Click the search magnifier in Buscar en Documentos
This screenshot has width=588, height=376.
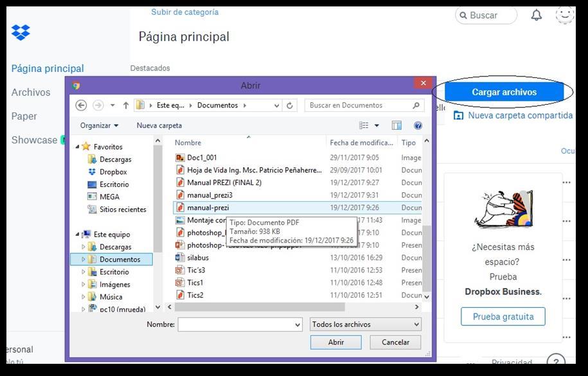[x=416, y=105]
